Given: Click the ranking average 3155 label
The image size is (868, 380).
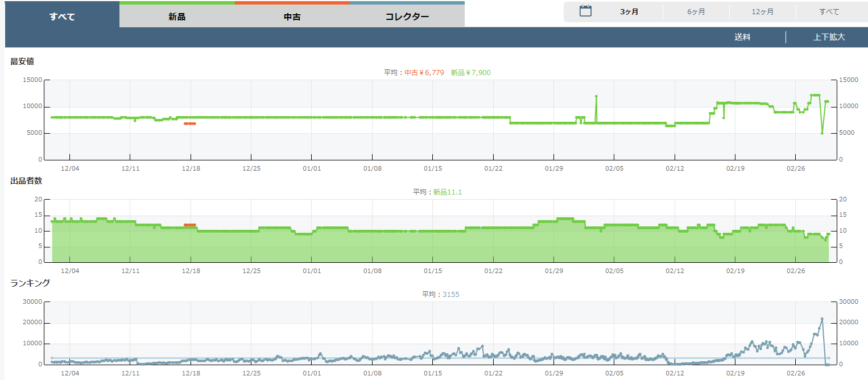Looking at the screenshot, I should [451, 294].
